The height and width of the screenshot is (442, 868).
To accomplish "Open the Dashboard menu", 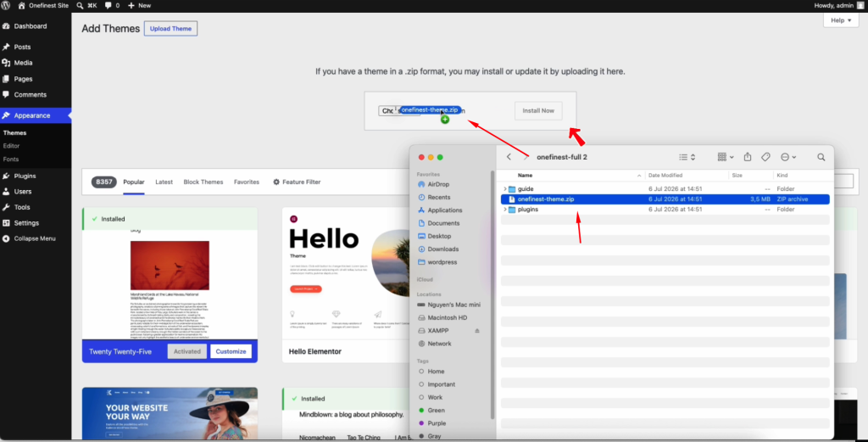I will [x=36, y=26].
